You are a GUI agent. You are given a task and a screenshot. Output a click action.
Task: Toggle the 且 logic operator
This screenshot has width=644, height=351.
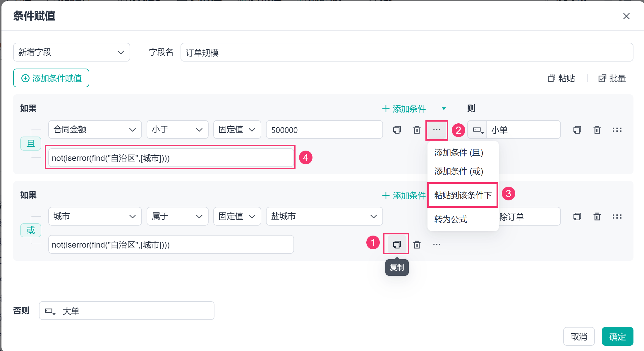31,144
